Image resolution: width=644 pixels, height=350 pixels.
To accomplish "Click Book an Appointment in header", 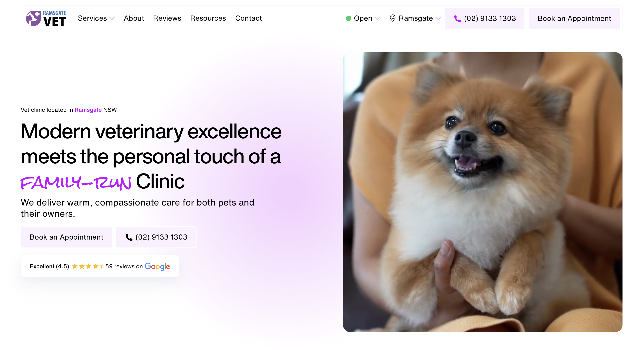I will [574, 18].
